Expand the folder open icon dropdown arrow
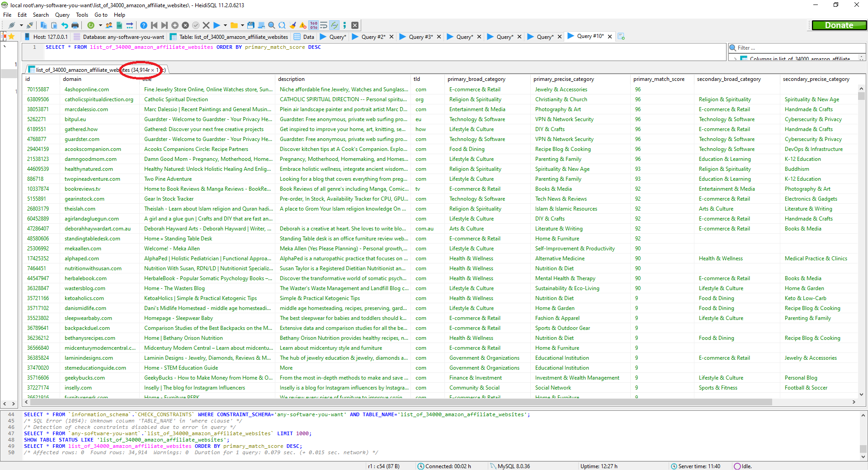 tap(243, 25)
